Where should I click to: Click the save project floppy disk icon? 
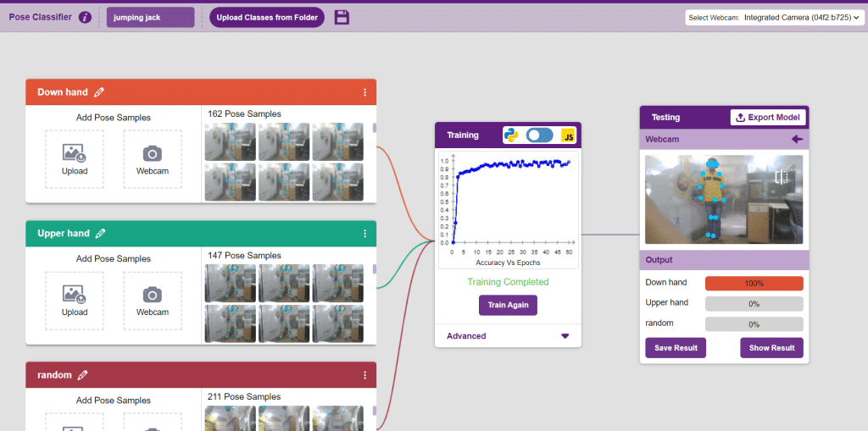point(342,18)
